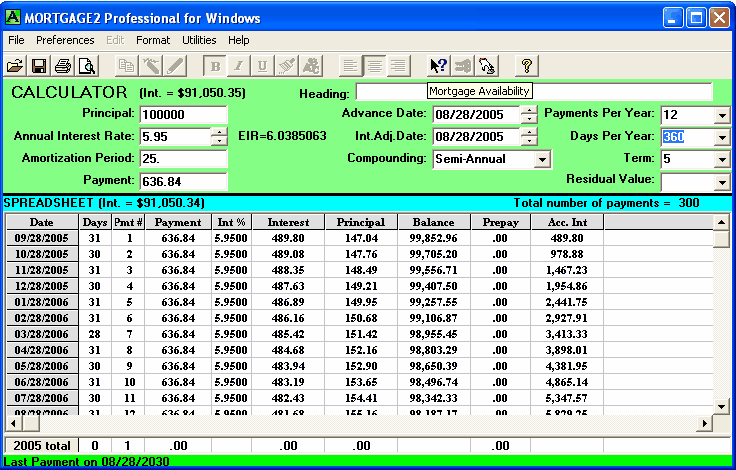Open the Preferences menu
736x470 pixels.
coord(65,40)
